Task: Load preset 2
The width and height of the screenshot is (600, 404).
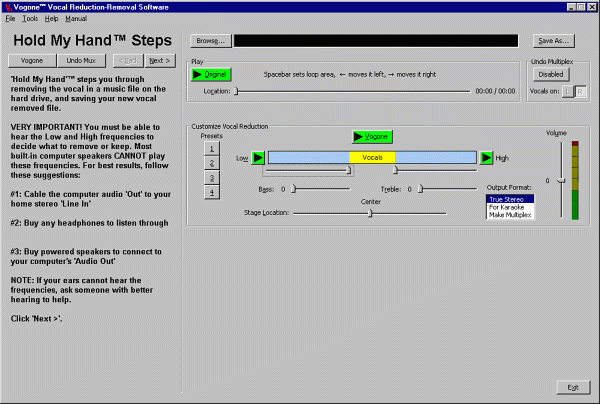Action: point(212,163)
